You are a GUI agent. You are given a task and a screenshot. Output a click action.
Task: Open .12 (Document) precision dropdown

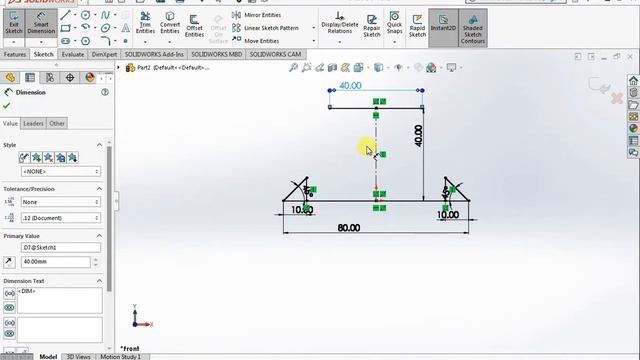pyautogui.click(x=60, y=218)
